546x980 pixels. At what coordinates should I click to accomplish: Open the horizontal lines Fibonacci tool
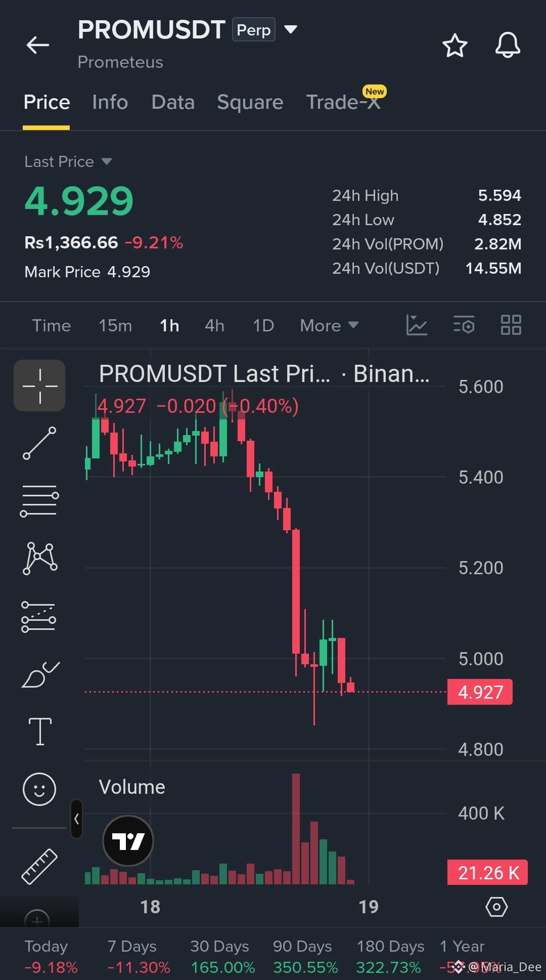(39, 501)
